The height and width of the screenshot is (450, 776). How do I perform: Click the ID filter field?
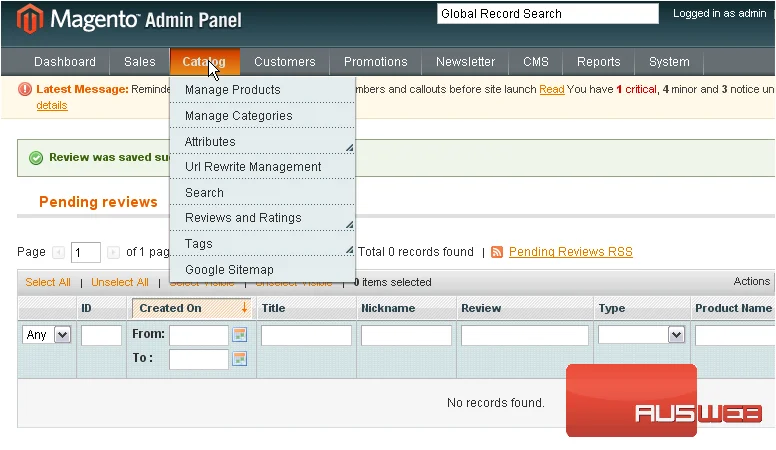[x=101, y=335]
